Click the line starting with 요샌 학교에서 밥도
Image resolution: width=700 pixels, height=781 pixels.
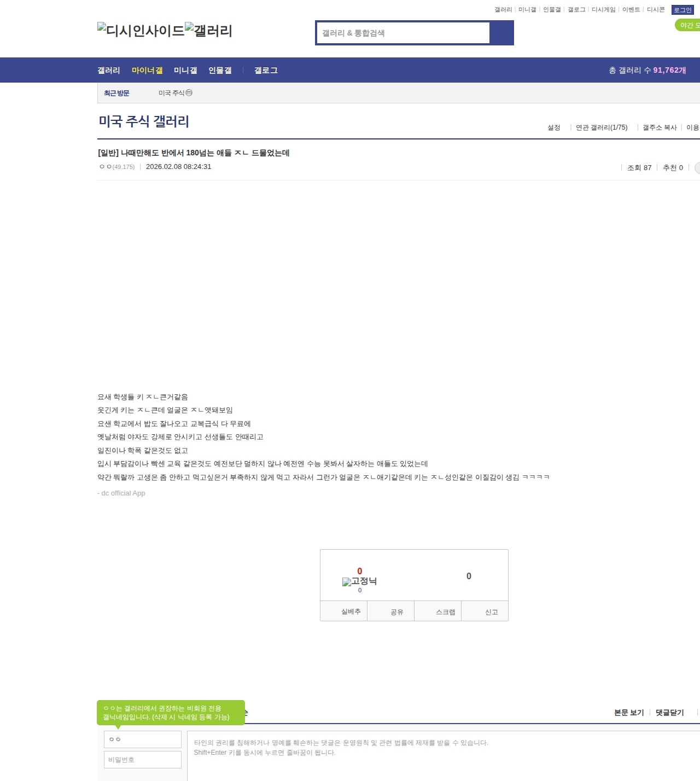(x=174, y=424)
